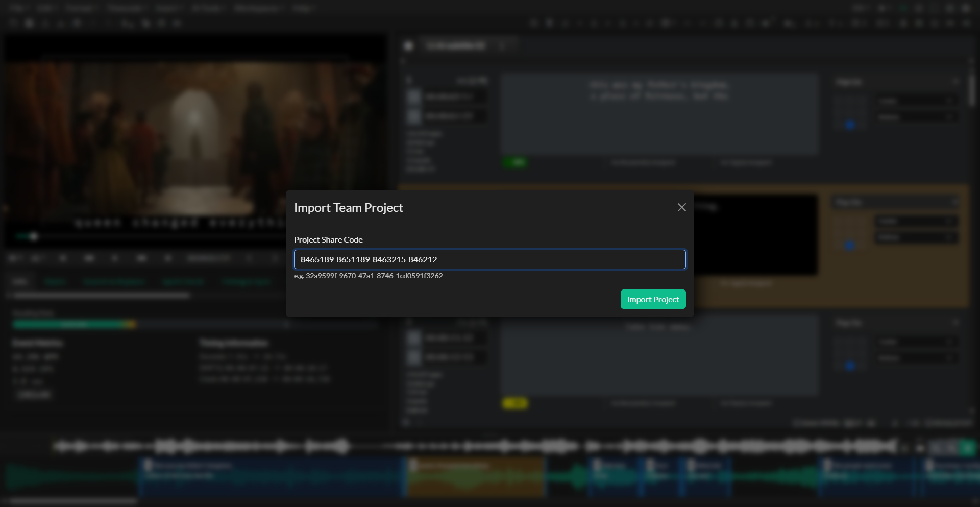Dismiss the Import Team Project dialog with the X
The height and width of the screenshot is (507, 980).
[682, 207]
